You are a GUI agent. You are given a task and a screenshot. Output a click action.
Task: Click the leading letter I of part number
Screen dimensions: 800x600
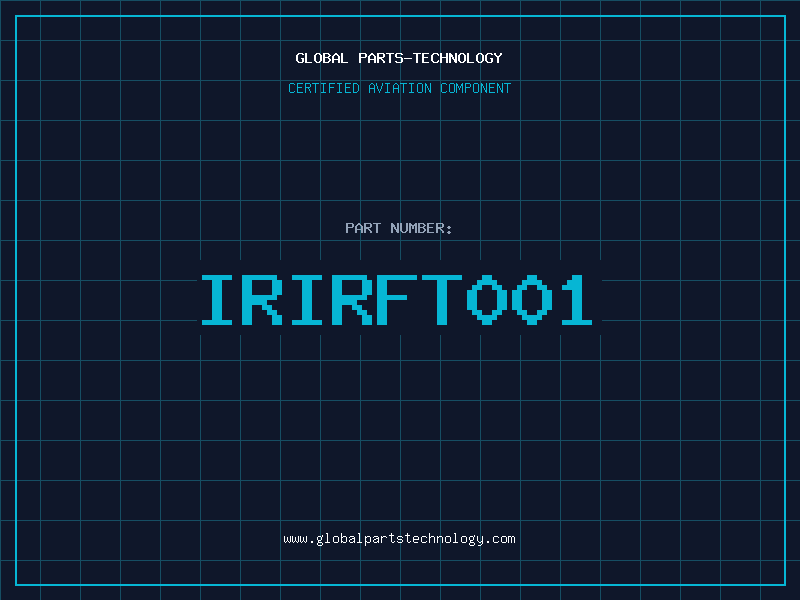coord(222,300)
